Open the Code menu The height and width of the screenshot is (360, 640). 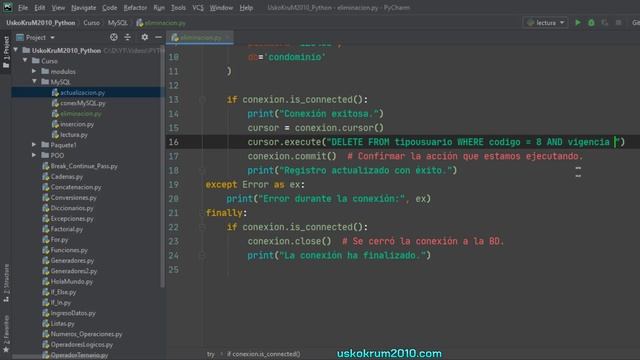tap(109, 8)
